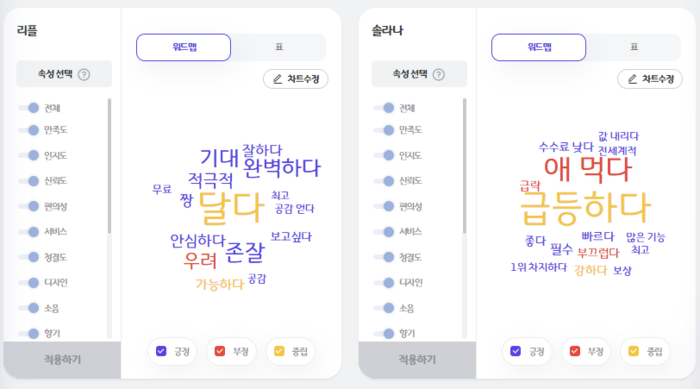
Task: Click 적용하기 button in 솔라나 panel
Action: [x=417, y=360]
